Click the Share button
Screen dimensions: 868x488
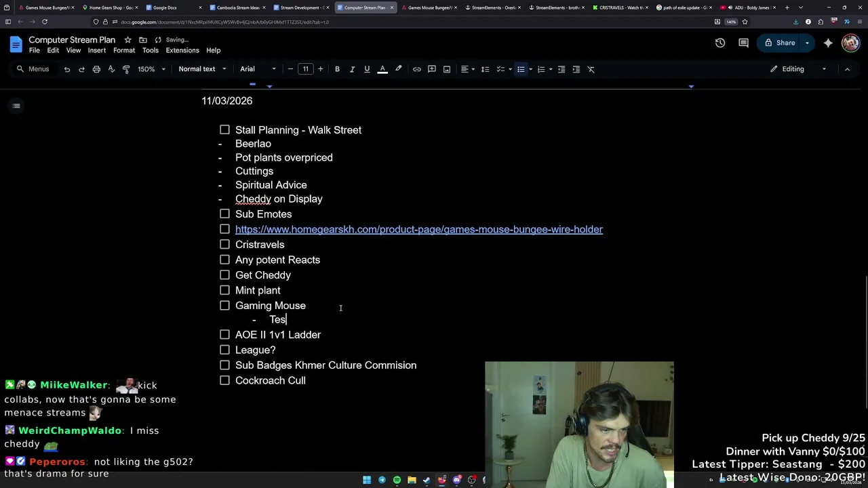[780, 43]
